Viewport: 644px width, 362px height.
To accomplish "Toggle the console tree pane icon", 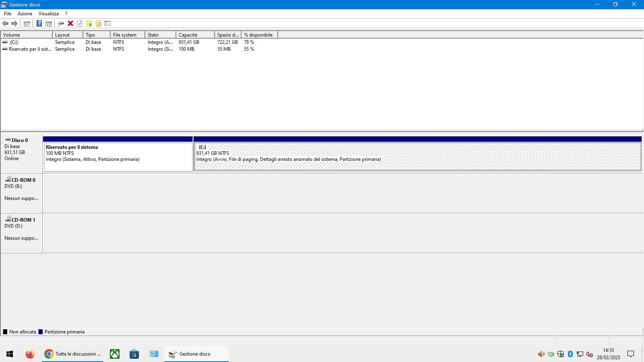I will pyautogui.click(x=27, y=23).
